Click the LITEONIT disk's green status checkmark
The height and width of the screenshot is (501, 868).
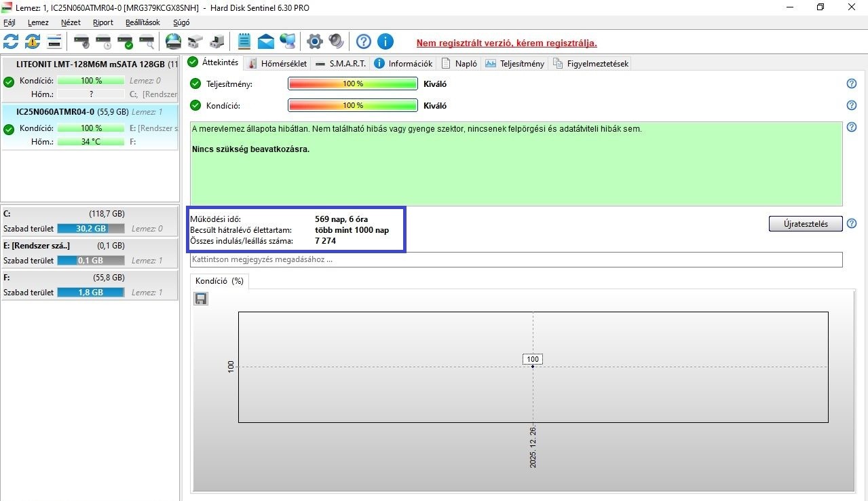pos(9,82)
